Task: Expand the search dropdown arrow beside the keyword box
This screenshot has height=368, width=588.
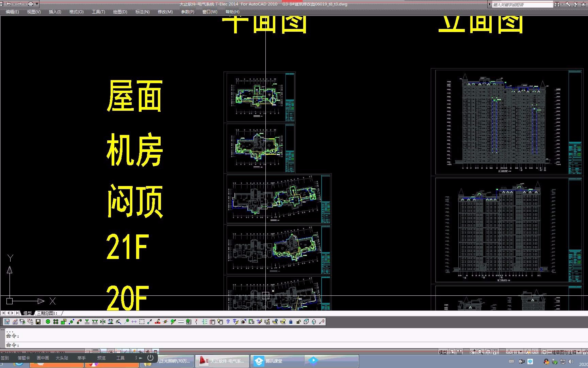Action: [x=562, y=4]
